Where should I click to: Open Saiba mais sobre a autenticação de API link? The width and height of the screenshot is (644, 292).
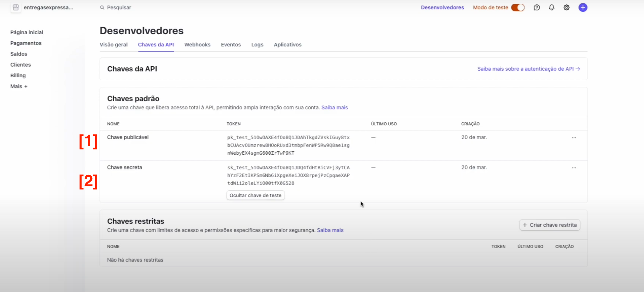coord(528,69)
